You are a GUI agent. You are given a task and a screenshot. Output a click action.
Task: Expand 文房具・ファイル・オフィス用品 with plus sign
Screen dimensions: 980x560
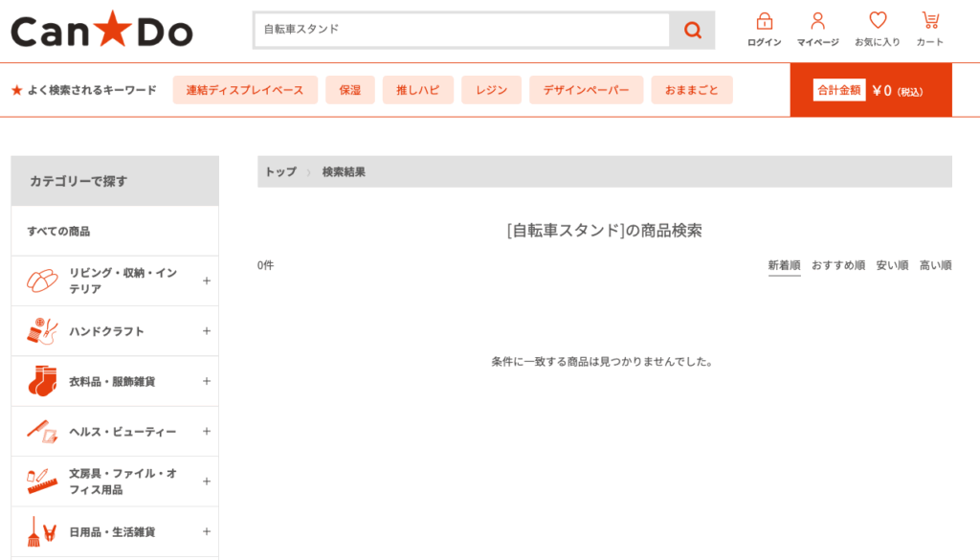click(207, 482)
